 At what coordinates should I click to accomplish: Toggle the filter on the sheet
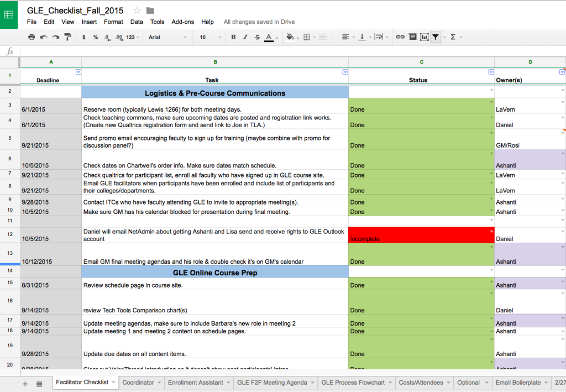point(436,37)
